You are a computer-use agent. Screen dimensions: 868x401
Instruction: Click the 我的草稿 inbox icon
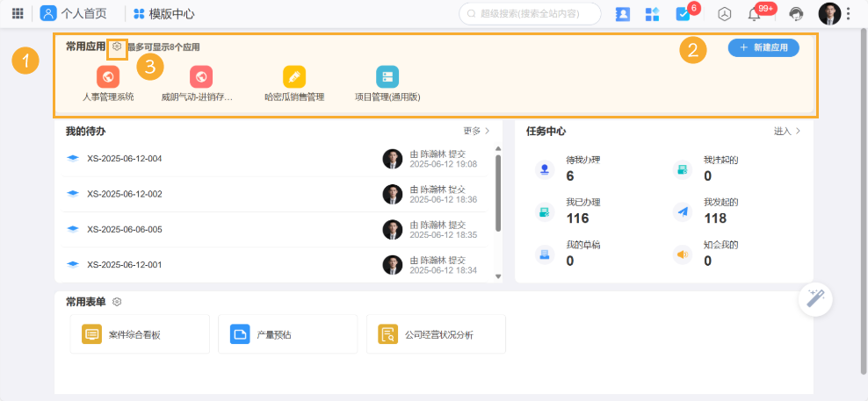click(546, 254)
